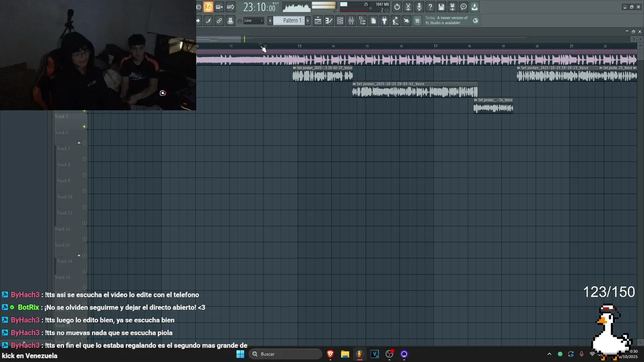Click the globe news icon

[475, 21]
